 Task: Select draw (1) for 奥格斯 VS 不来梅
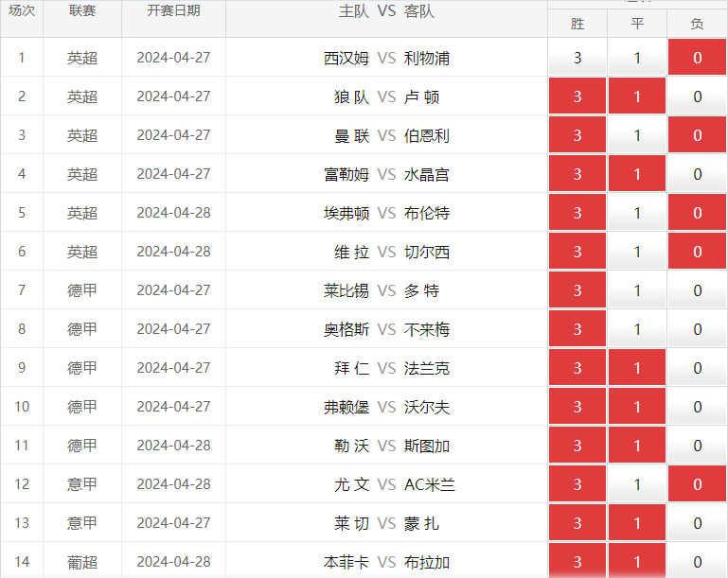[x=637, y=329]
